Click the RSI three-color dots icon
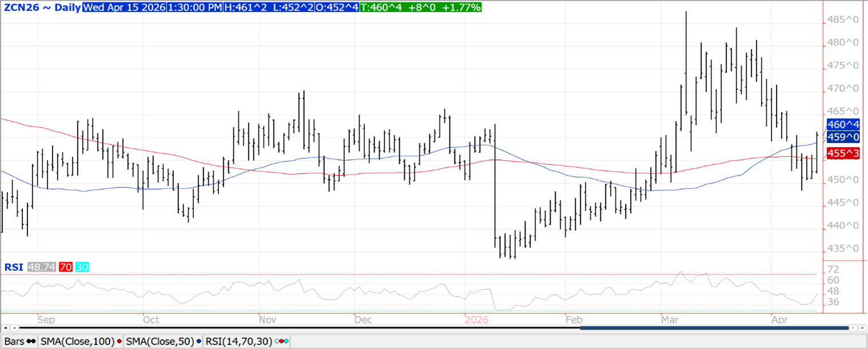Image resolution: width=868 pixels, height=349 pixels. [282, 342]
